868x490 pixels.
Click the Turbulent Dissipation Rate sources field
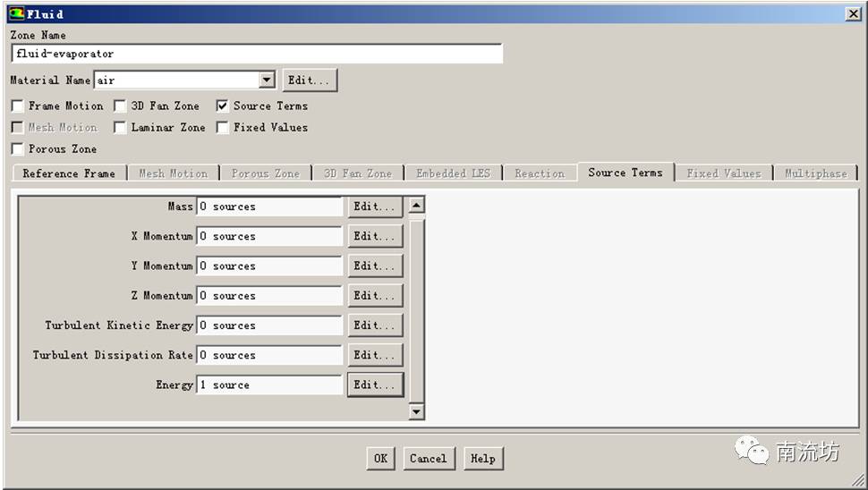click(x=269, y=355)
